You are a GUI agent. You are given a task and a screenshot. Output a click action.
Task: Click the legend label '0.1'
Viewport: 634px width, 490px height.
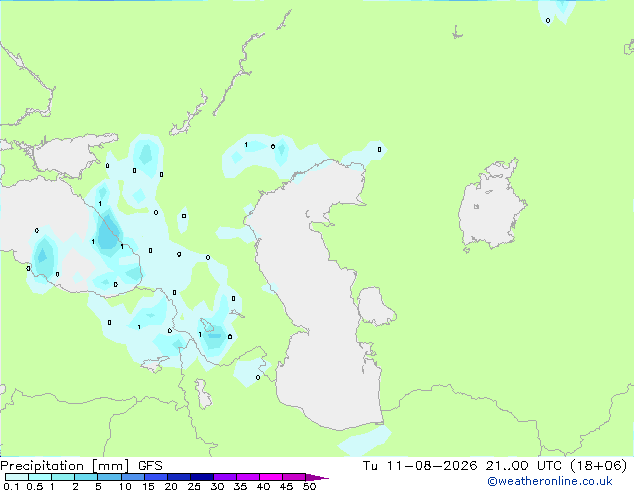11,486
